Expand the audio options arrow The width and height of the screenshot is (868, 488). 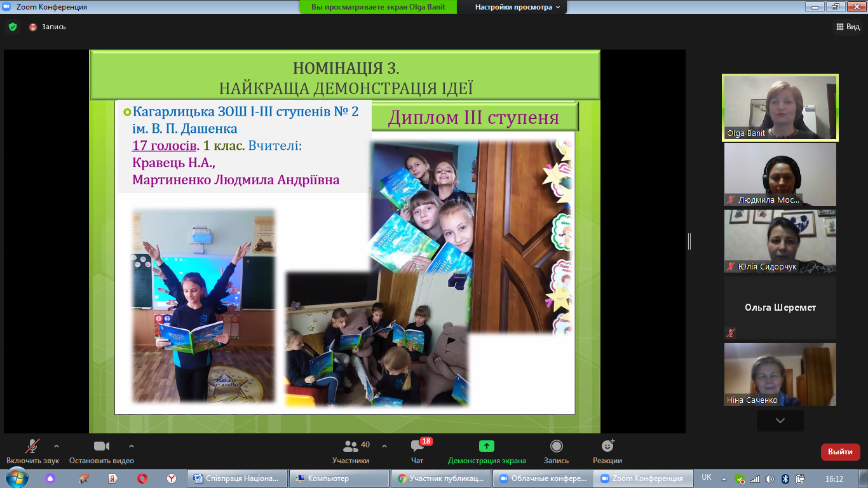coord(57,445)
